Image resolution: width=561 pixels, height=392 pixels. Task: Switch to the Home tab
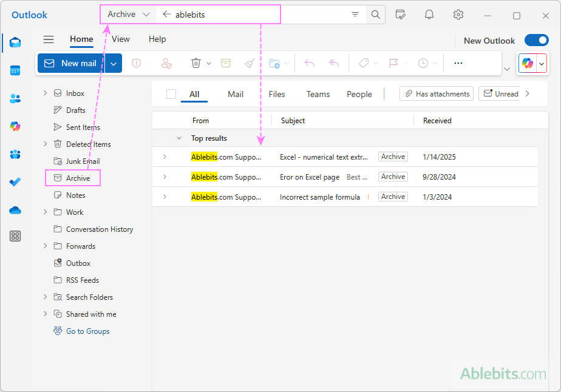[81, 39]
